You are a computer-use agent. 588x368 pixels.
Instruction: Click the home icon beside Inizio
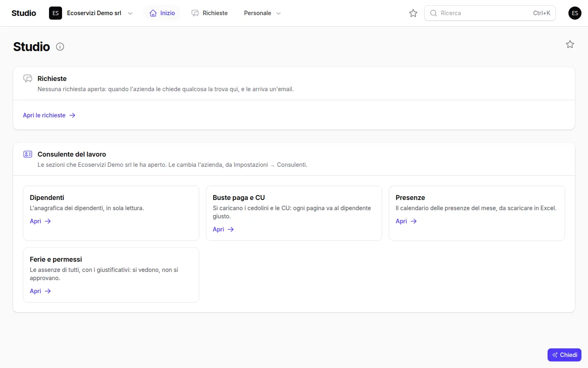(x=153, y=13)
